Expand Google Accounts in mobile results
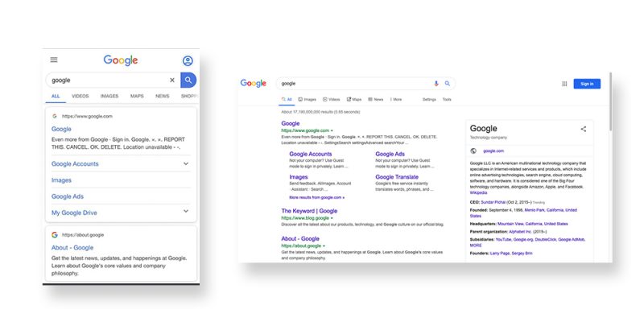This screenshot has width=644, height=322. (186, 163)
